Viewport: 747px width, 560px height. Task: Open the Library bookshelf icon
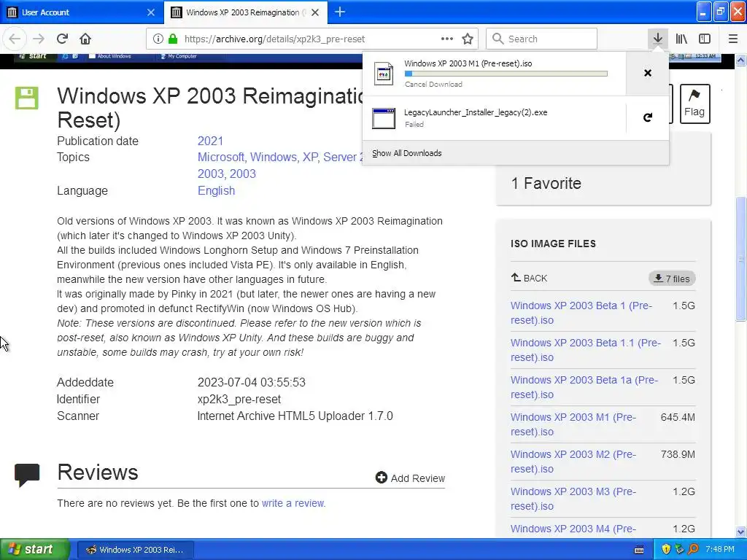tap(681, 39)
